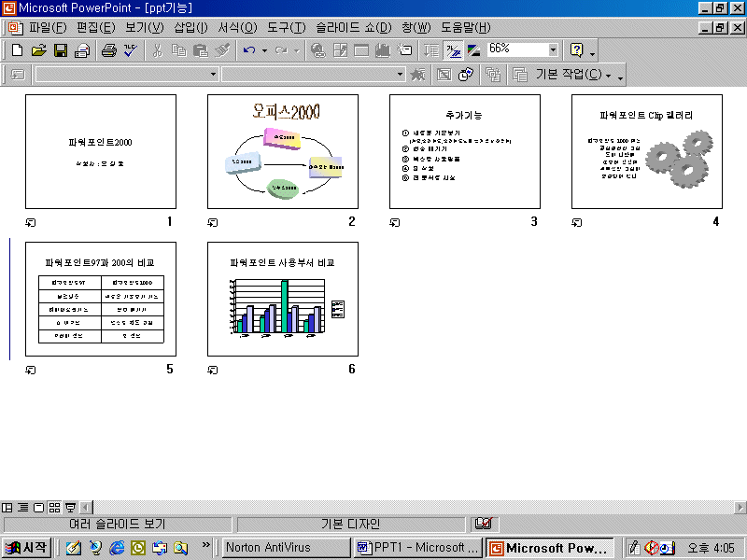Select the Slide Sorter view button
This screenshot has width=747, height=560.
tap(54, 508)
